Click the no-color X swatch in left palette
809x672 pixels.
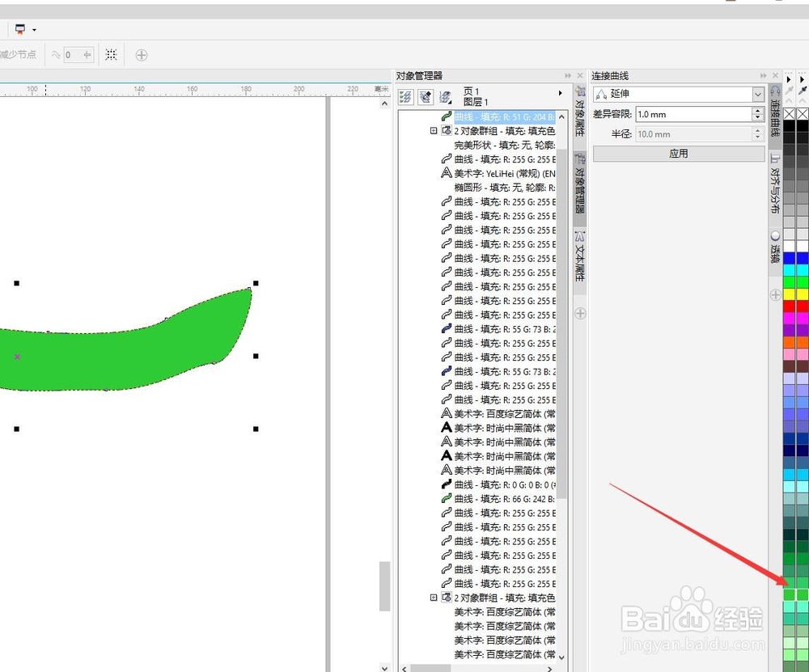tap(790, 113)
